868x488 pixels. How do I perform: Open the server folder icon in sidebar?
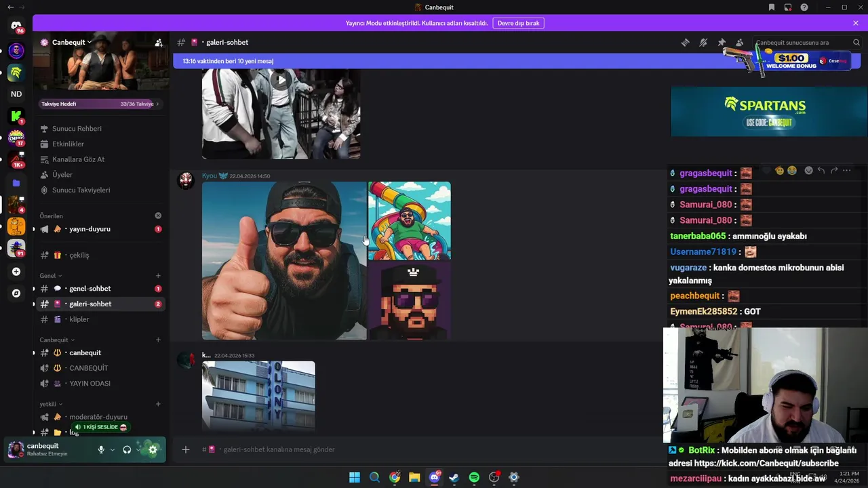pos(16,183)
